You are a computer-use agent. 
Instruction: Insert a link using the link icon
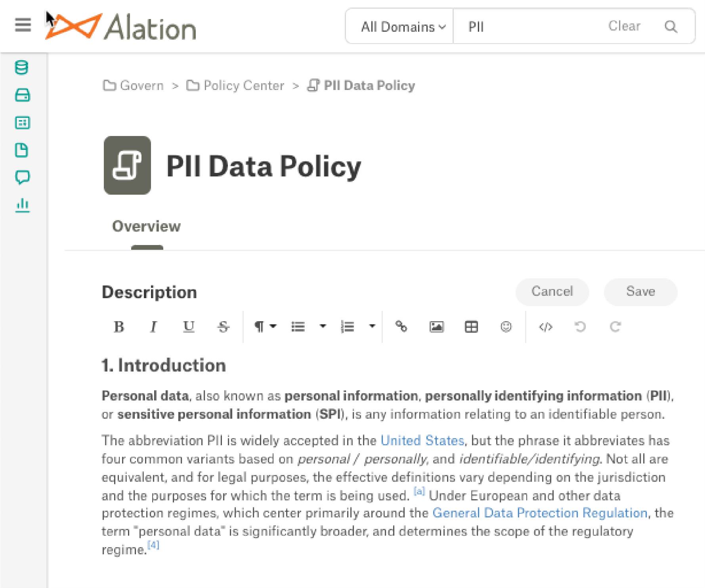click(401, 327)
